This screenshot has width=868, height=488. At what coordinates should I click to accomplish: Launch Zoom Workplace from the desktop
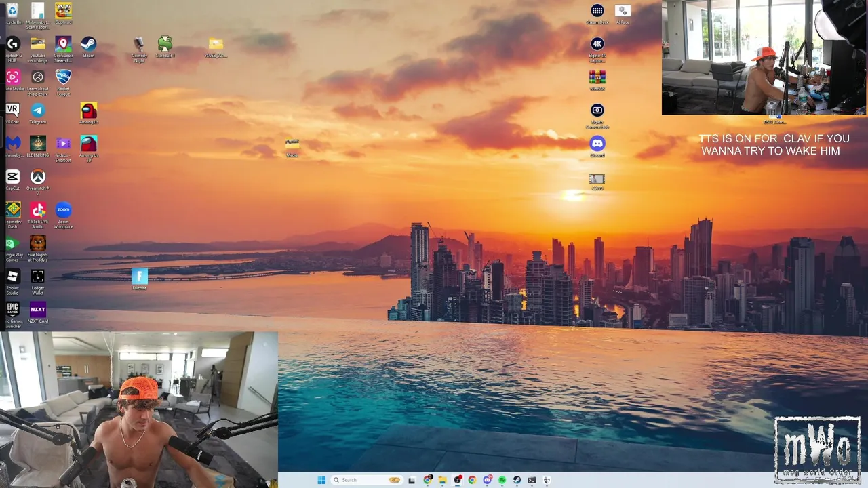tap(63, 214)
